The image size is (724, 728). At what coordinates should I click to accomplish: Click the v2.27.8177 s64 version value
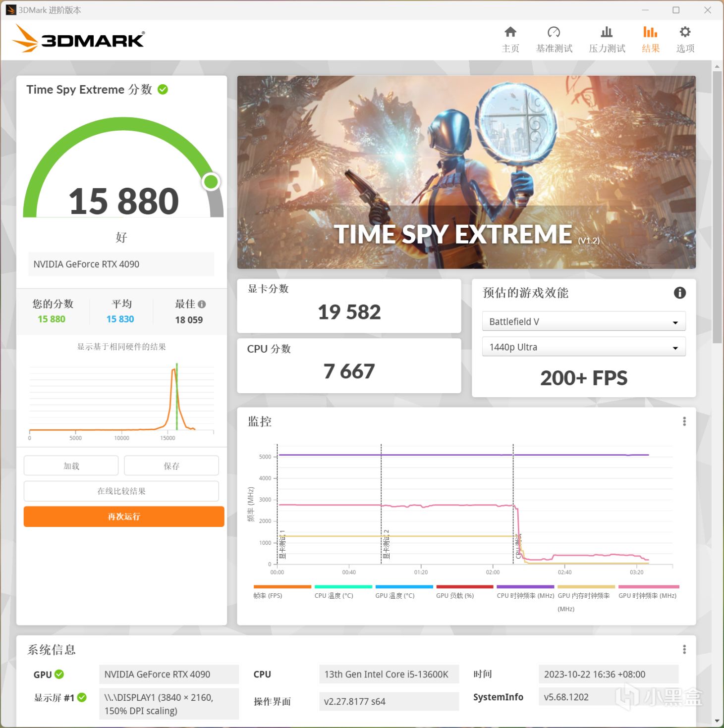coord(389,701)
